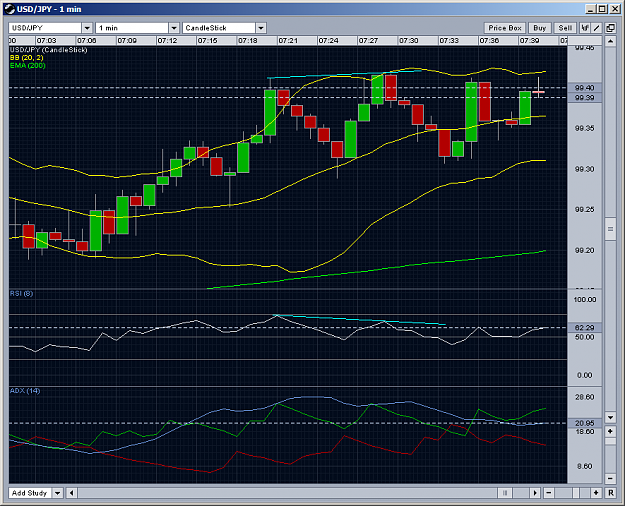Screen dimensions: 625x506
Task: Click the vertical scrollbar up arrow
Action: tap(610, 41)
